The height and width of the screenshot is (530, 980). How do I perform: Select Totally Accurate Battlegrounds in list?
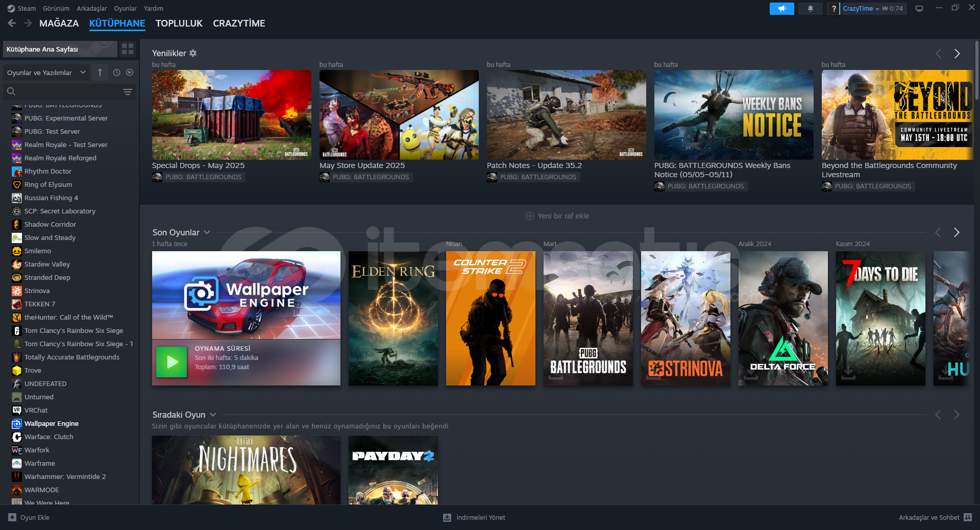pyautogui.click(x=71, y=357)
